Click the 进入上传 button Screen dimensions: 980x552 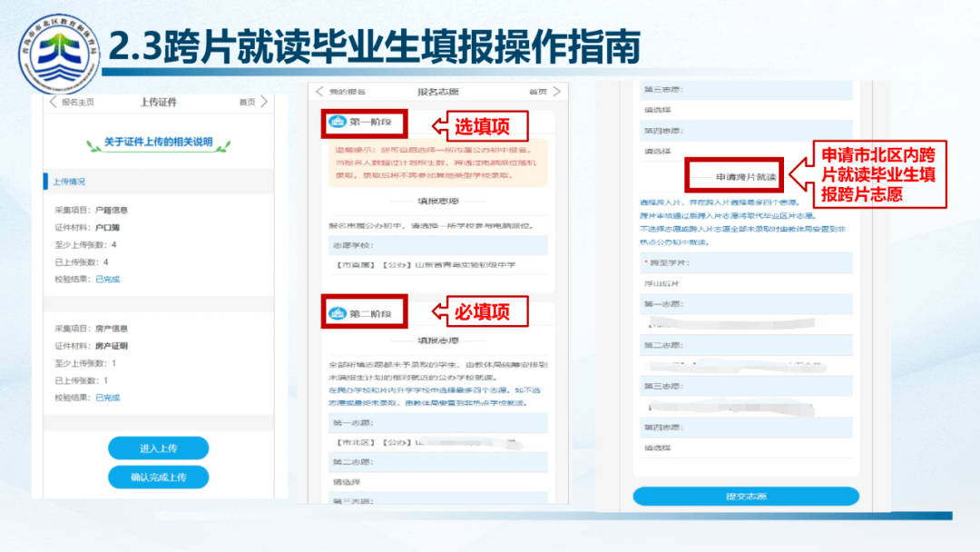(159, 448)
